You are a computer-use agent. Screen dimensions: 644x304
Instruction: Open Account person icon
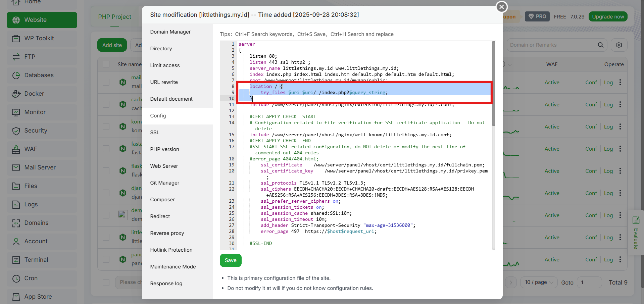(16, 241)
